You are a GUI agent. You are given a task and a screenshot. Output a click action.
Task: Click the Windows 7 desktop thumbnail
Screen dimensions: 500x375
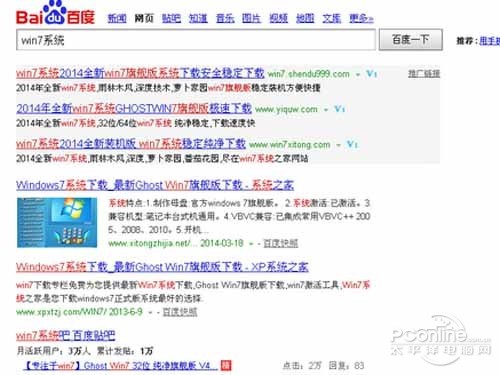pos(57,222)
